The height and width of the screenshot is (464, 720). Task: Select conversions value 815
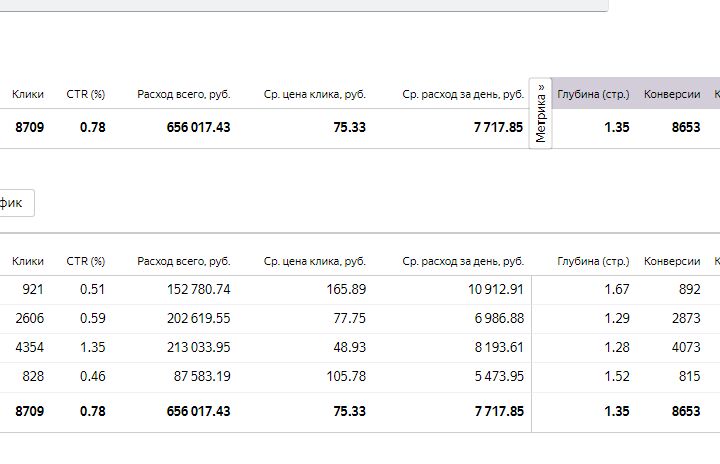(690, 376)
